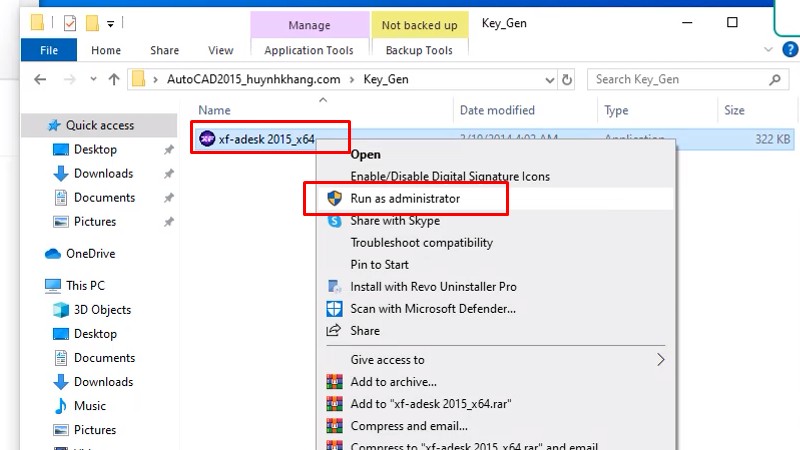Sort files by Date modified column
Image resolution: width=800 pixels, height=450 pixels.
point(497,110)
